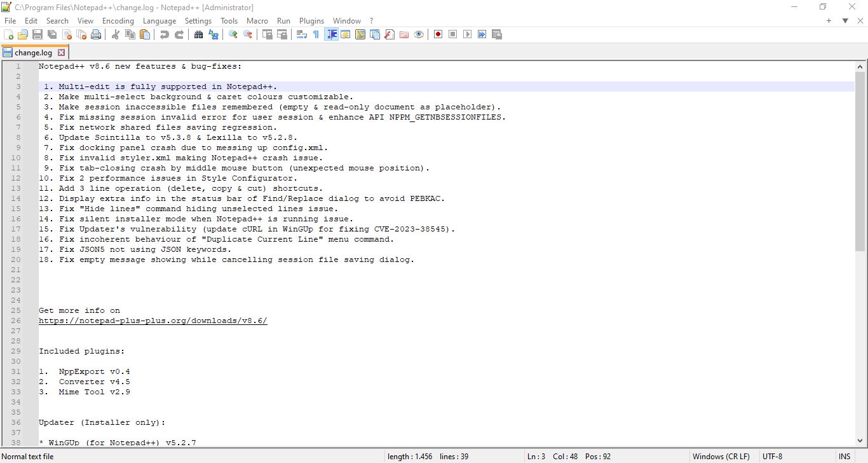This screenshot has height=463, width=868.
Task: Open the Language menu
Action: tap(159, 21)
